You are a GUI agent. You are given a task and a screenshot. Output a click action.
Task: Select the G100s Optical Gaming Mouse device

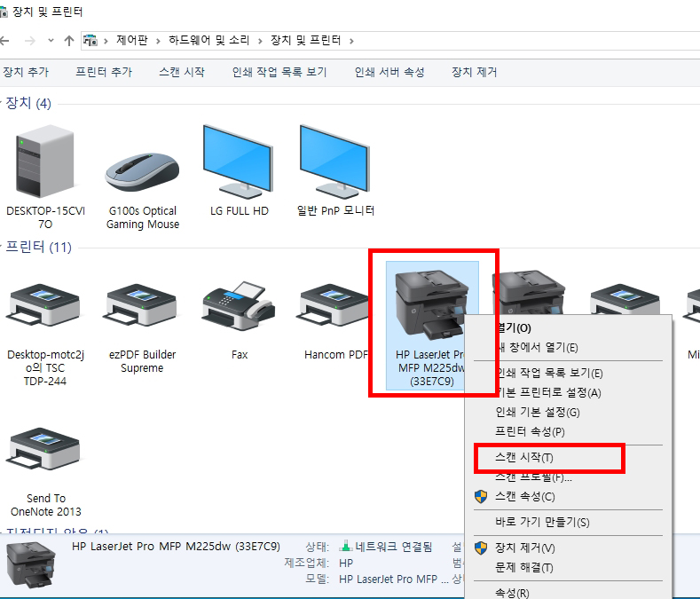[143, 172]
